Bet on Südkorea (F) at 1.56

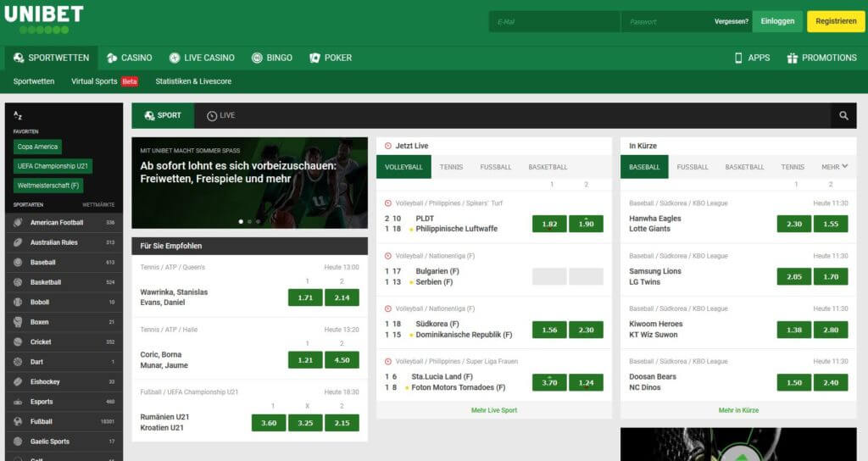549,330
